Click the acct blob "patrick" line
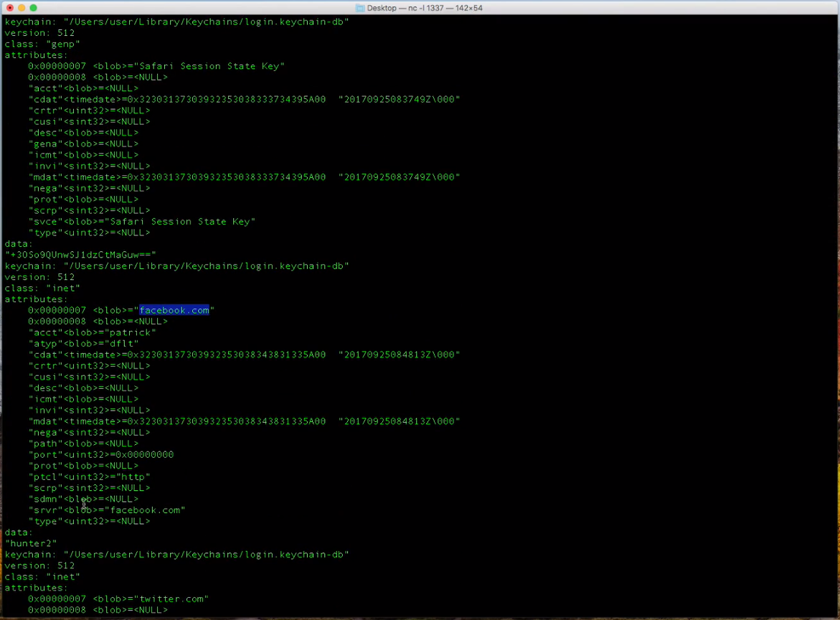840x620 pixels. tap(92, 333)
